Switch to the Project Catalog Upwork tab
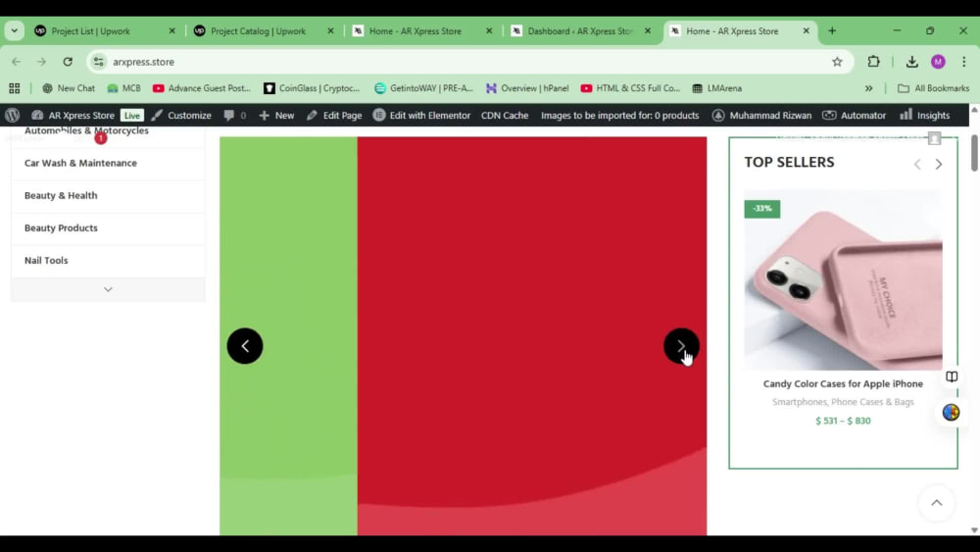980x552 pixels. pyautogui.click(x=258, y=30)
